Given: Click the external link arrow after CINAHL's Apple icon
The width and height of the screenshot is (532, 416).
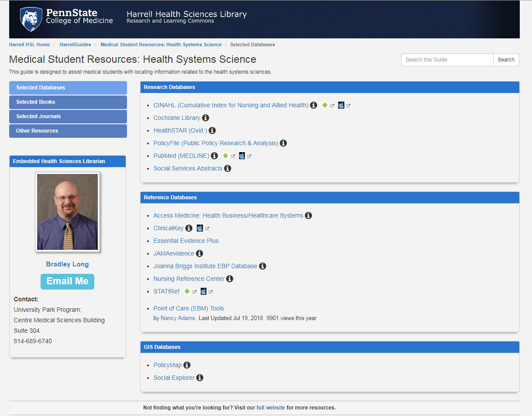Looking at the screenshot, I should click(x=348, y=105).
